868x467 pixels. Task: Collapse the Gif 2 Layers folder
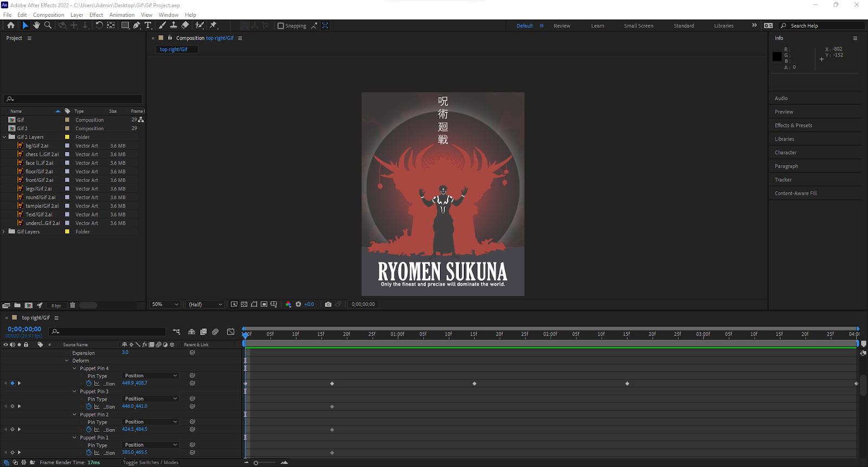click(4, 137)
